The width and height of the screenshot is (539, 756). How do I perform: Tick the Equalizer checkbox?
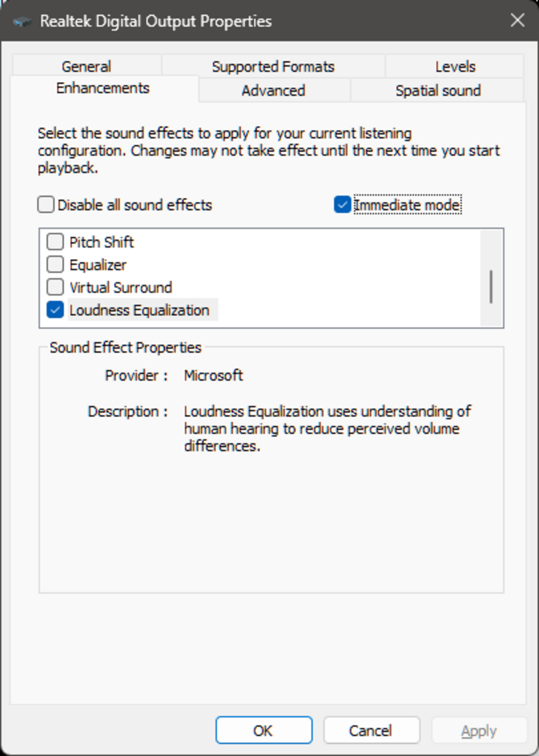coord(55,265)
